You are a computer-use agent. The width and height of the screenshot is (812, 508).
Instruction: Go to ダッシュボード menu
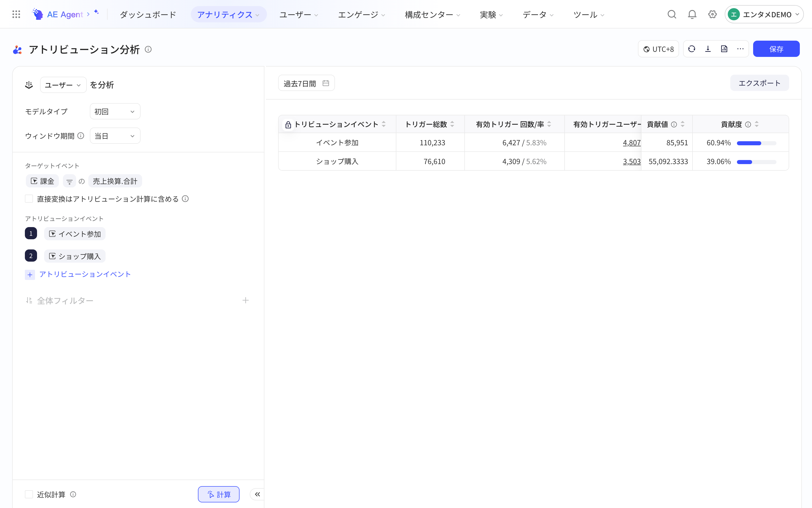pos(148,14)
